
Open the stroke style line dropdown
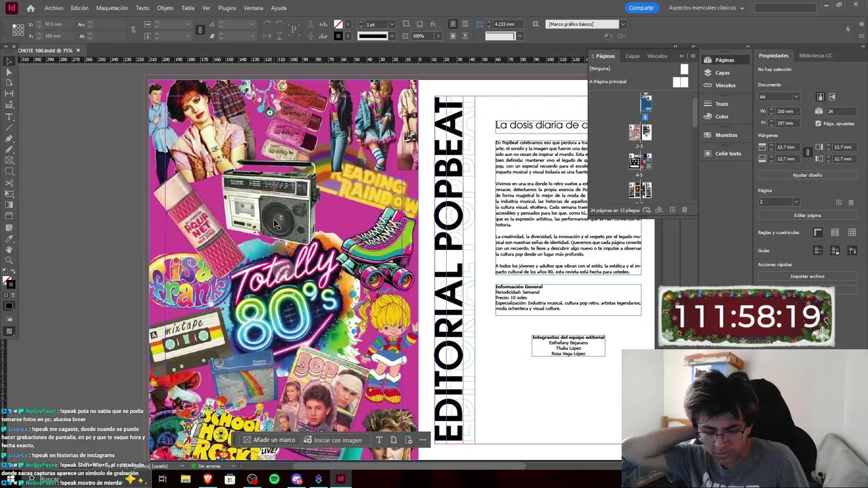391,36
